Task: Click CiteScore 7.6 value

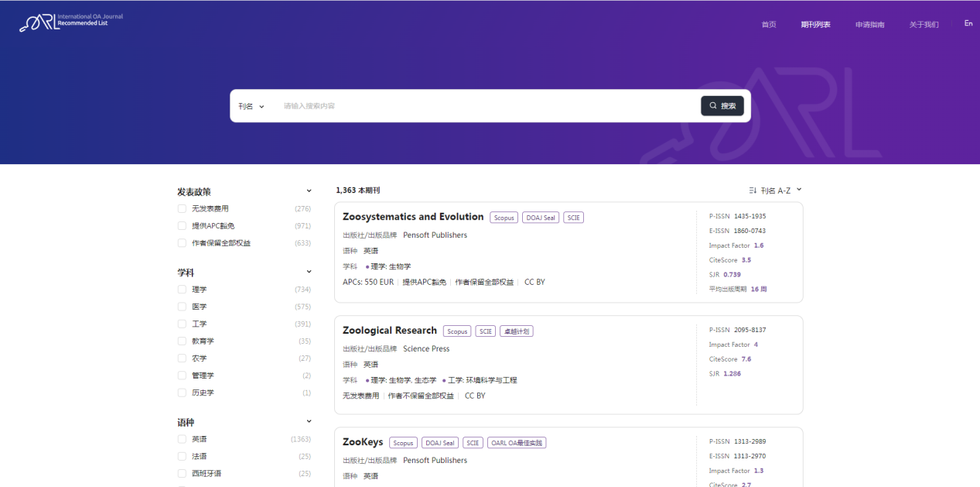Action: (746, 359)
